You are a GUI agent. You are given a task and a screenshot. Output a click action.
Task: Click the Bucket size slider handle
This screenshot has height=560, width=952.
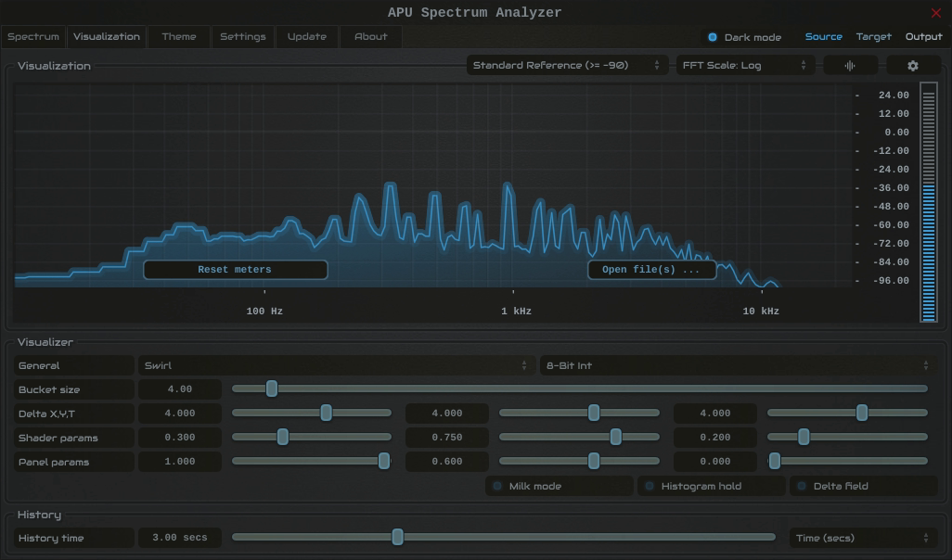tap(272, 388)
